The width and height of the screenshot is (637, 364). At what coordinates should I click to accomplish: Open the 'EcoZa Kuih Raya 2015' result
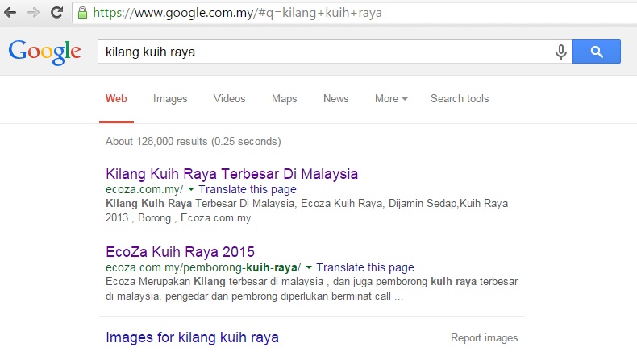(180, 252)
